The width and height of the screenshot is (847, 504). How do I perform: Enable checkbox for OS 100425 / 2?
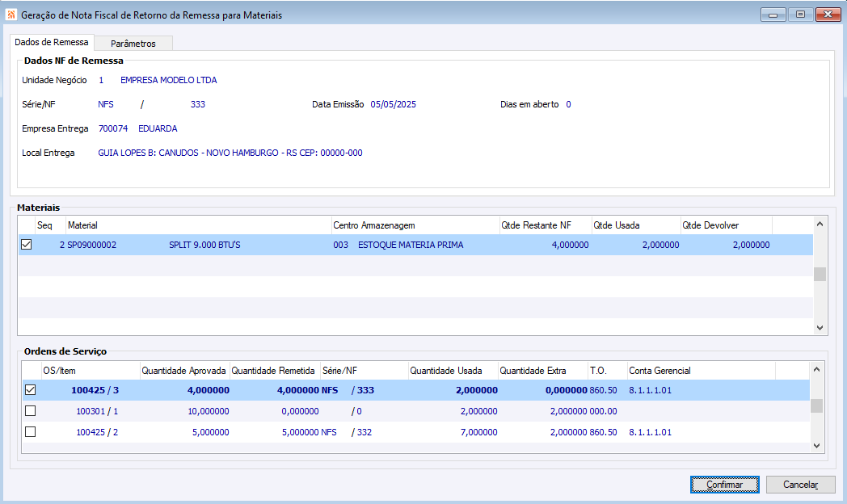(31, 432)
